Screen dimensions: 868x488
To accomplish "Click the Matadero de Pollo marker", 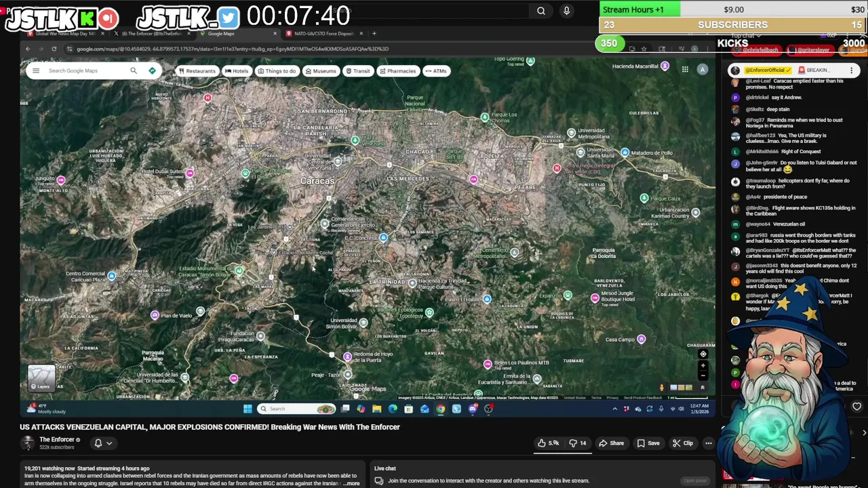I will (625, 152).
